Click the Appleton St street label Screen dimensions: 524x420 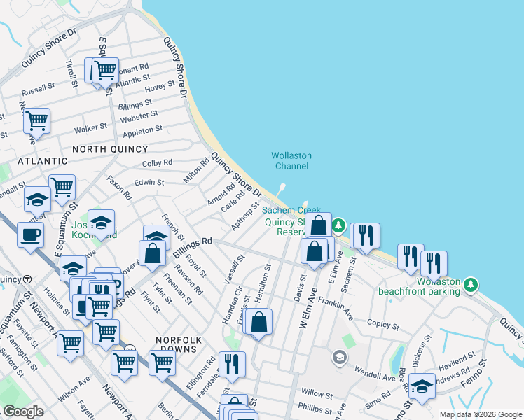pyautogui.click(x=142, y=131)
